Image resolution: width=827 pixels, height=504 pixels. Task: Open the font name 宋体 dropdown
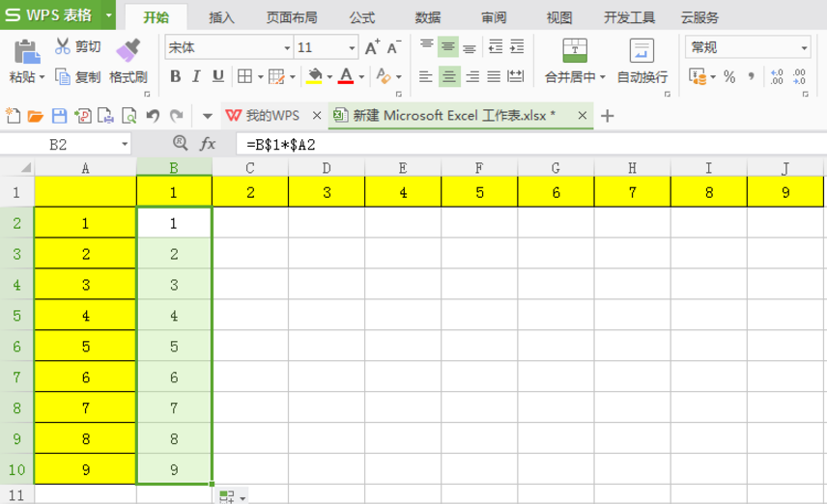point(287,48)
